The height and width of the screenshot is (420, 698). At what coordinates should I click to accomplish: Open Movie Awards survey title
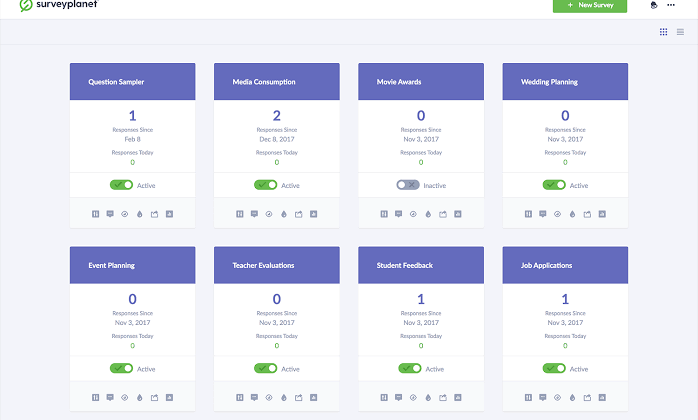tap(399, 82)
